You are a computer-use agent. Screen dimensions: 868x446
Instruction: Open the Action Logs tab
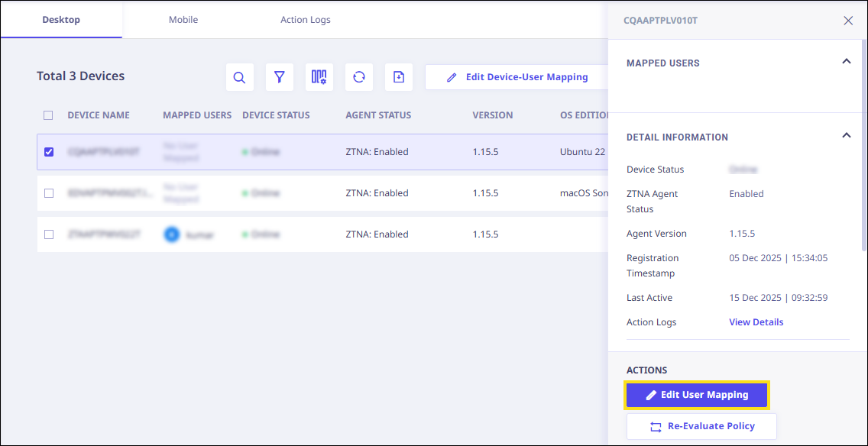coord(305,20)
